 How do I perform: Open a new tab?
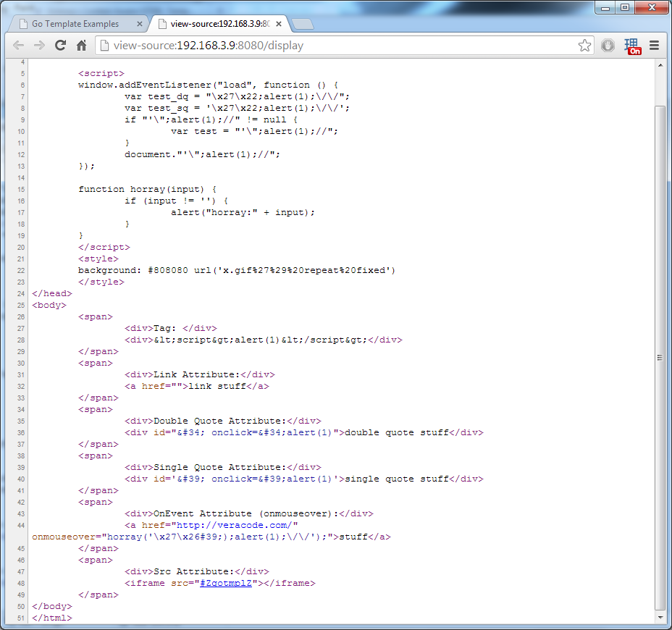click(x=303, y=25)
